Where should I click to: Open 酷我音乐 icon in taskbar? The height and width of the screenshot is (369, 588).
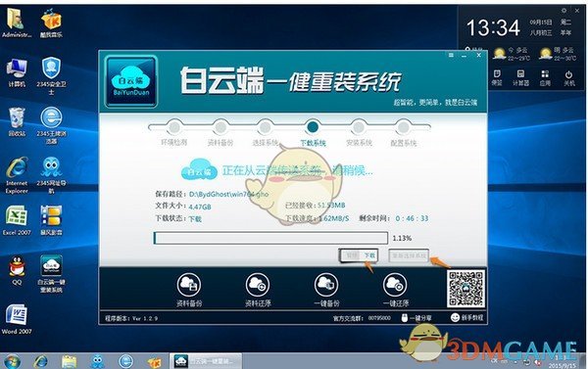click(x=154, y=361)
